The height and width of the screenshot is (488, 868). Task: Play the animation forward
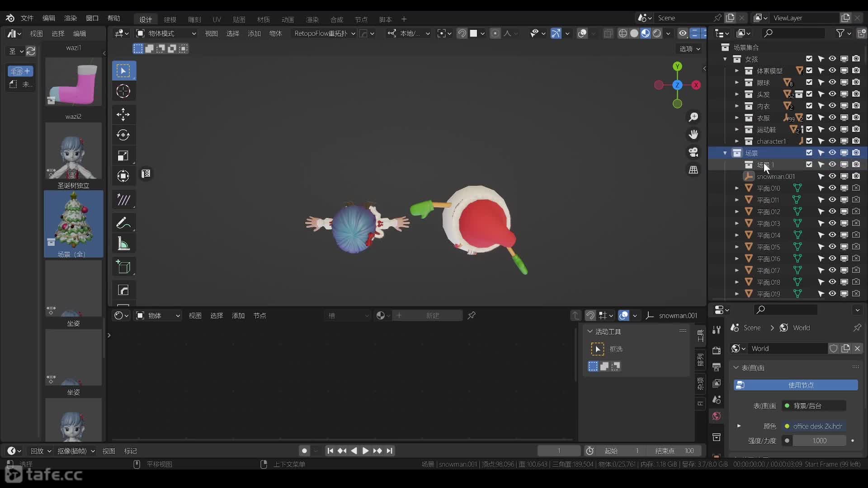click(366, 451)
